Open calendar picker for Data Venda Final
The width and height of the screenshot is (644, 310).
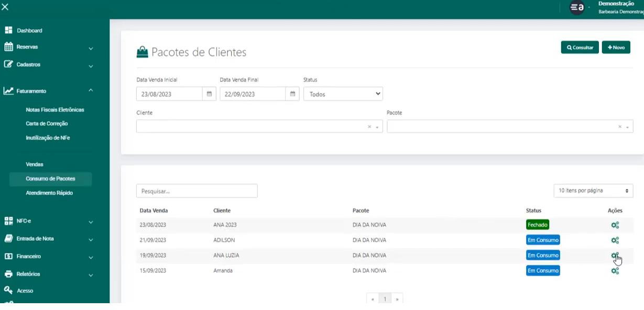[x=293, y=94]
